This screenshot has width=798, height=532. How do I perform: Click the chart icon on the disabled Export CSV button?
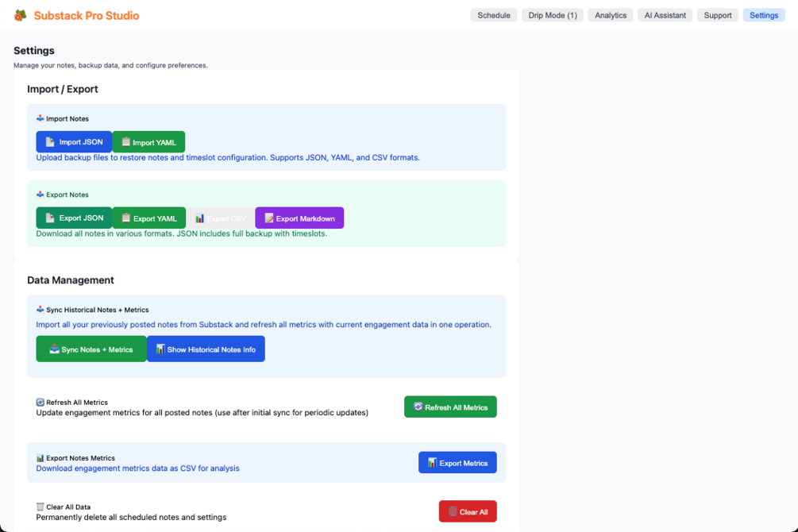(200, 218)
